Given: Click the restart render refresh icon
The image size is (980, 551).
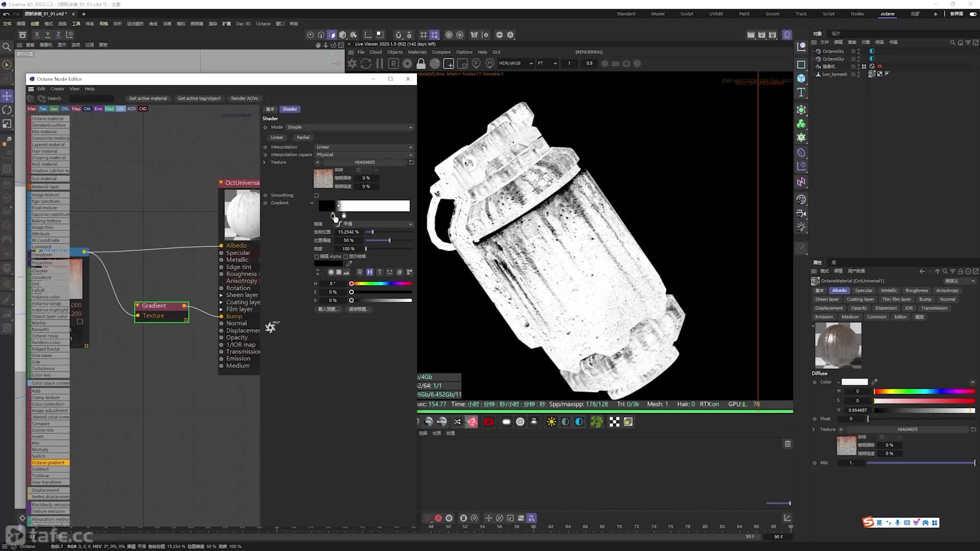Looking at the screenshot, I should pyautogui.click(x=366, y=64).
